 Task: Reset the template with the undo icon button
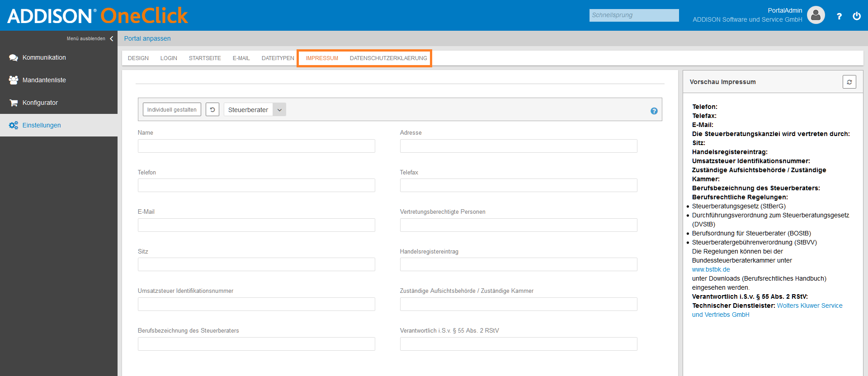pyautogui.click(x=212, y=109)
